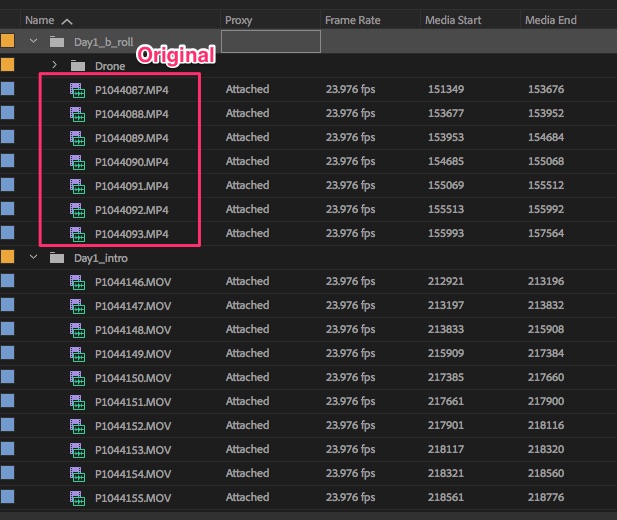Click the clip icon of P1044093.MP4
617x520 pixels.
[x=78, y=233]
